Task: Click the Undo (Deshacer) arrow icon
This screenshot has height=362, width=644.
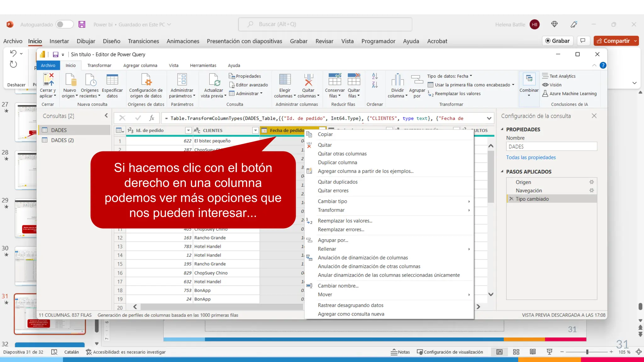Action: coord(13,53)
